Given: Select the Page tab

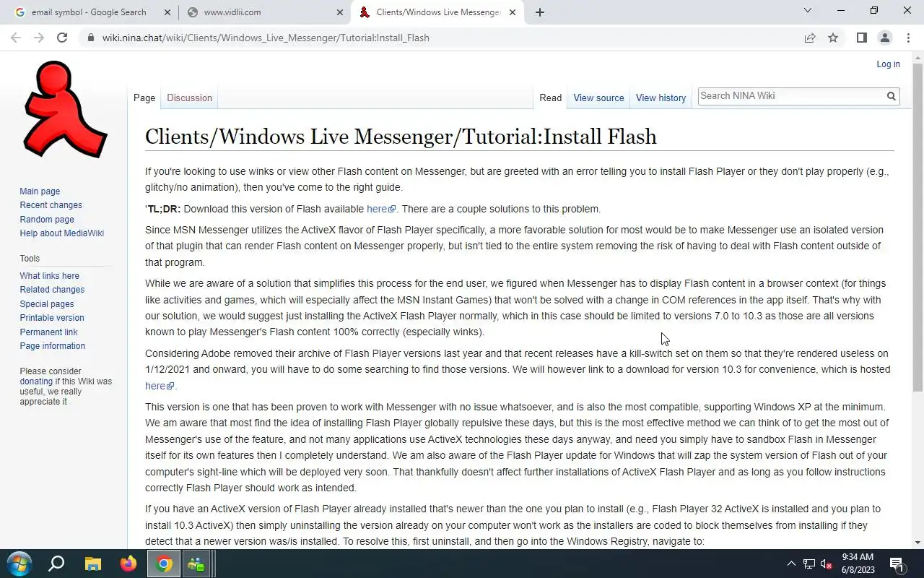Looking at the screenshot, I should click(x=144, y=98).
